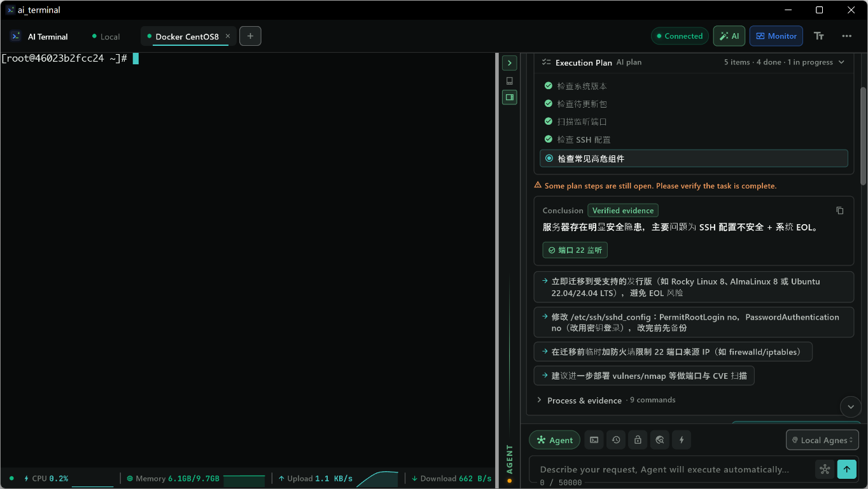Open the font size Tt icon
The height and width of the screenshot is (489, 868).
tap(819, 36)
